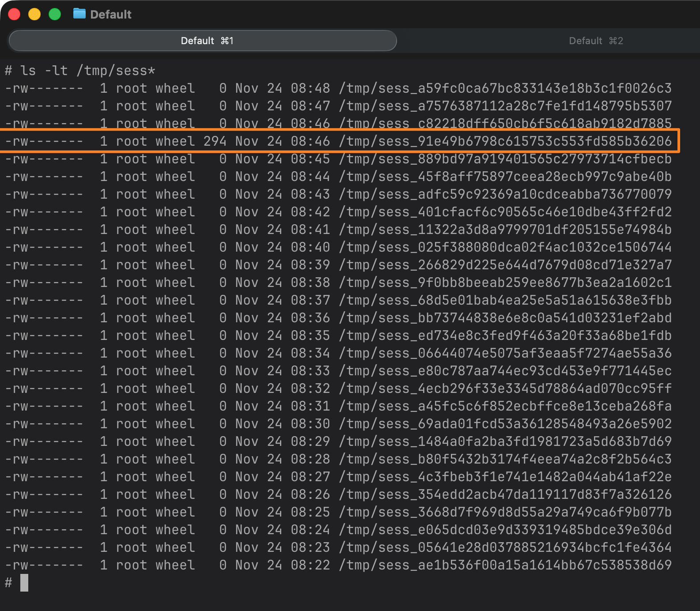Click filename sess_a7576387112a28c7fe1fd148795b5307

pos(505,106)
